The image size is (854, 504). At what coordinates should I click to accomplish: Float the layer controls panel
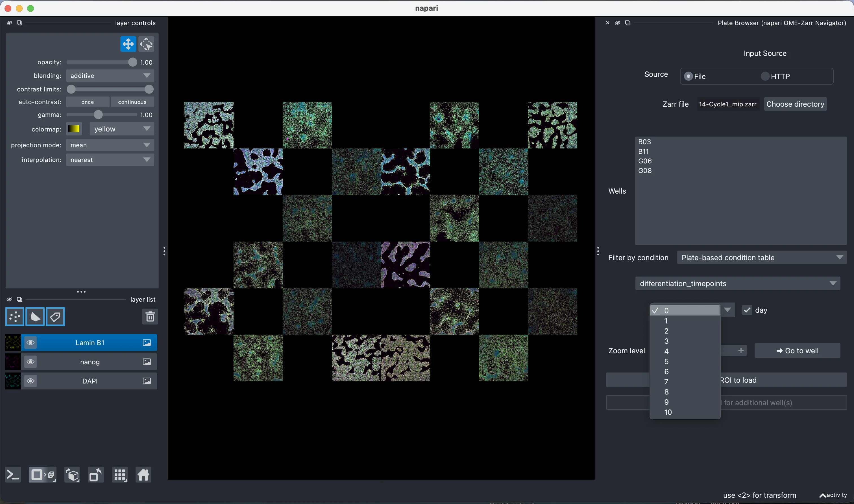[19, 23]
